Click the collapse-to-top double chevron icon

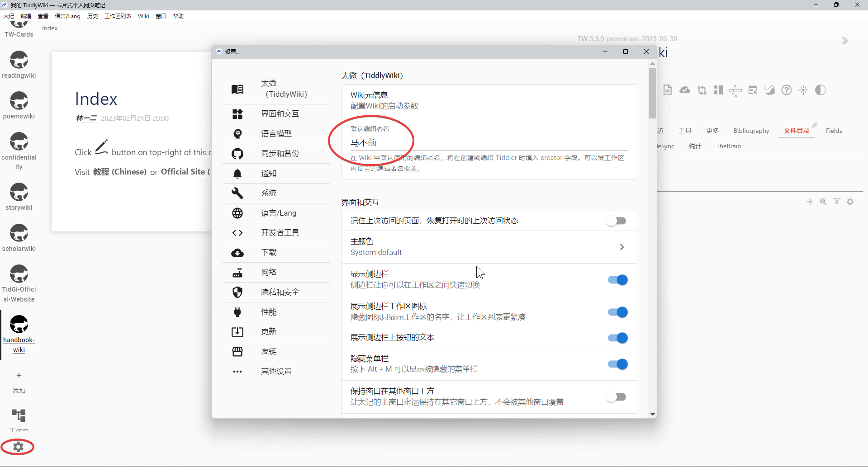(x=837, y=202)
